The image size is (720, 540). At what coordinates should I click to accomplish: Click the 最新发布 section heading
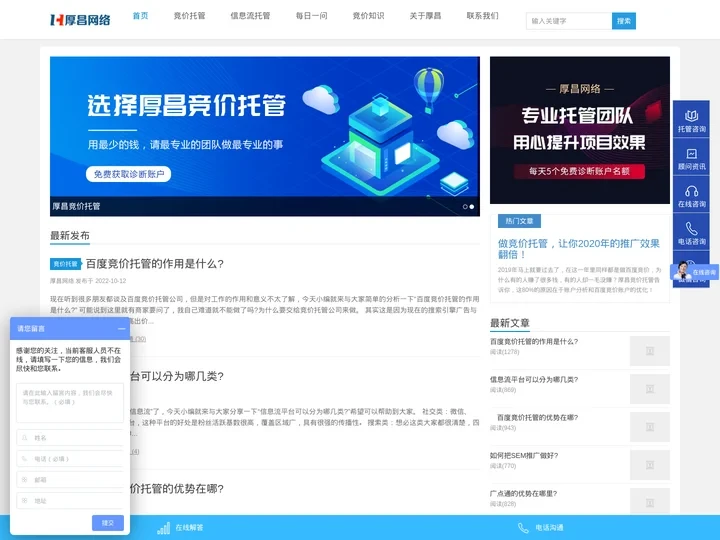70,236
